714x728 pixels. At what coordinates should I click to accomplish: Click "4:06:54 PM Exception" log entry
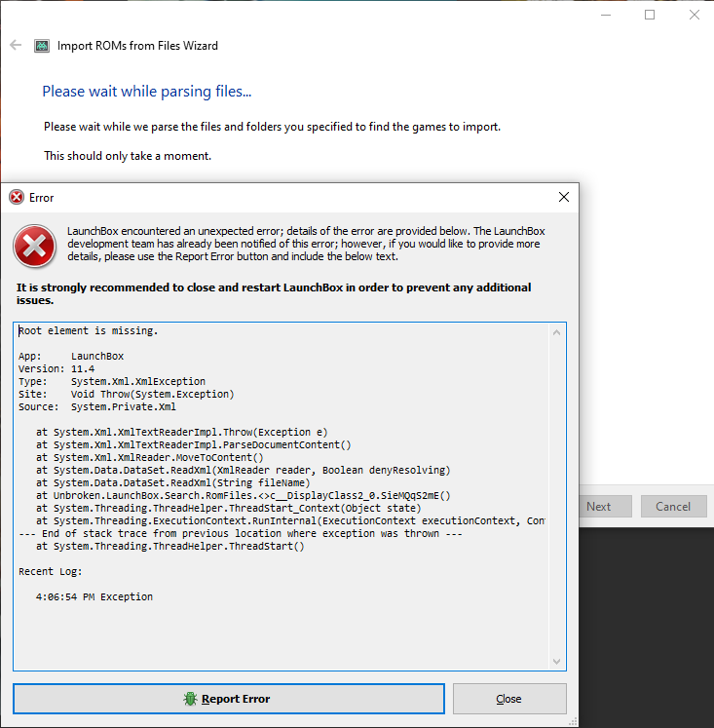click(94, 596)
